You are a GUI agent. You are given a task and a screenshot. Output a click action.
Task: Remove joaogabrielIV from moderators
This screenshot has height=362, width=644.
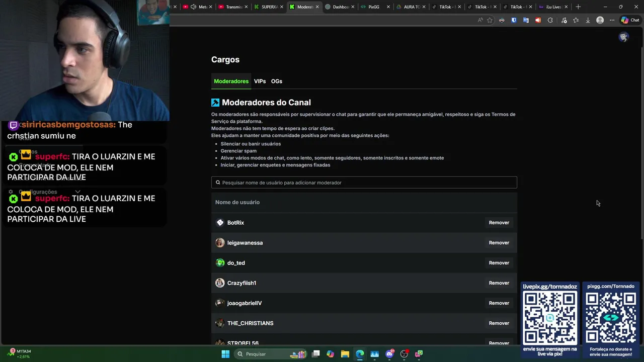pos(499,303)
